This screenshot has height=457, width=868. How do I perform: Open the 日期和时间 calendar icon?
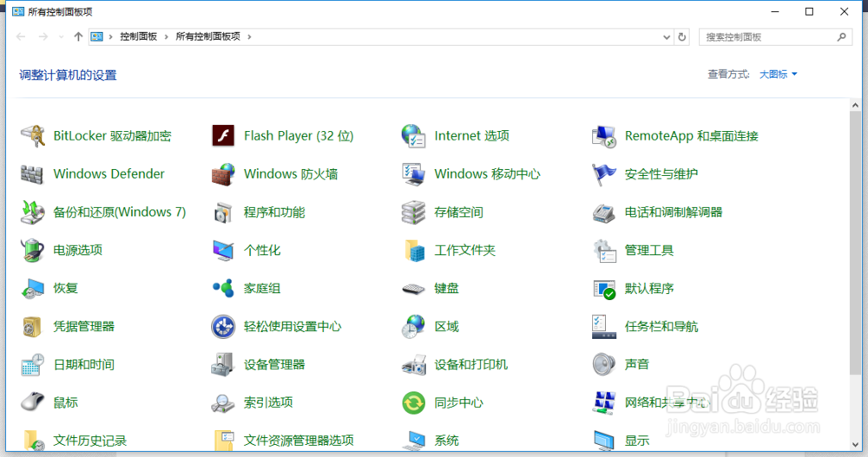33,364
